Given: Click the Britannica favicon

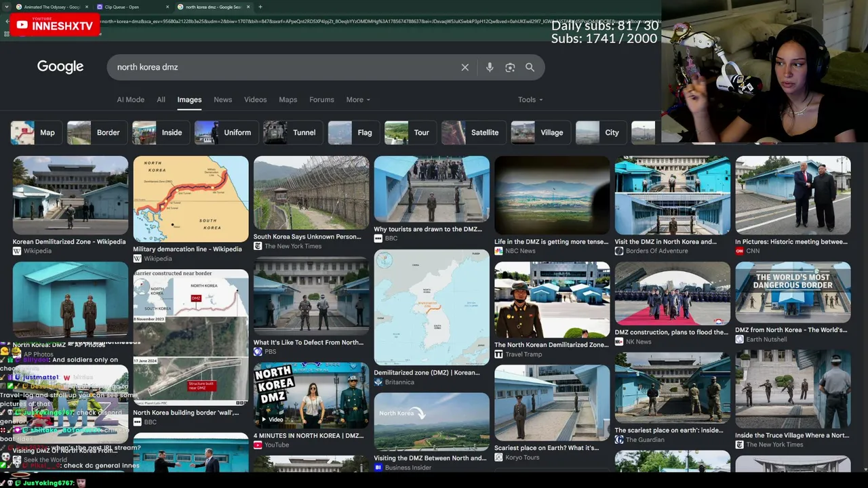Looking at the screenshot, I should (x=378, y=382).
